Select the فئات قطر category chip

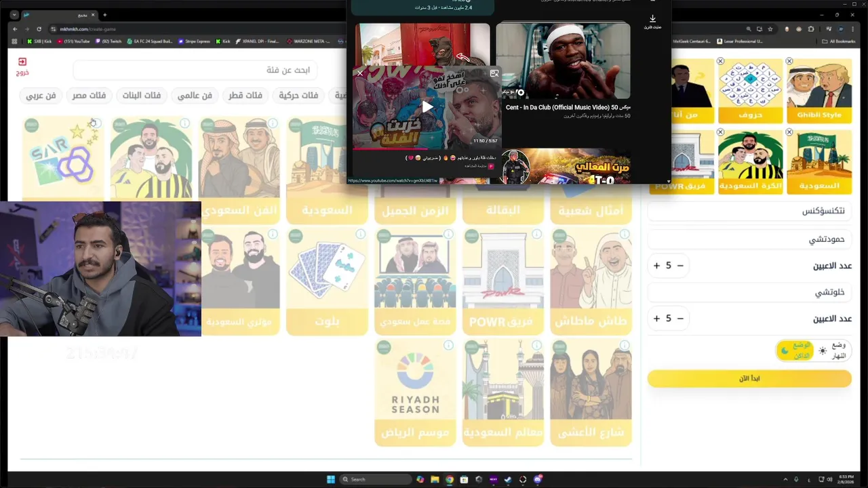pyautogui.click(x=245, y=96)
